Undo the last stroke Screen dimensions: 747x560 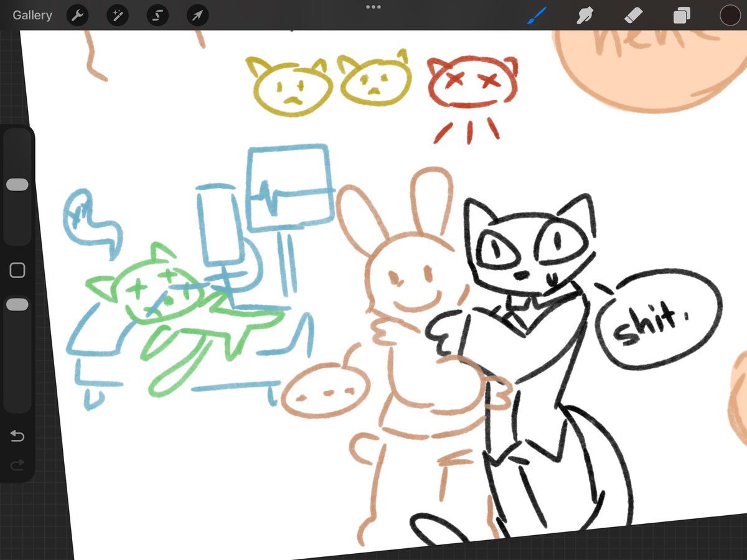tap(17, 436)
